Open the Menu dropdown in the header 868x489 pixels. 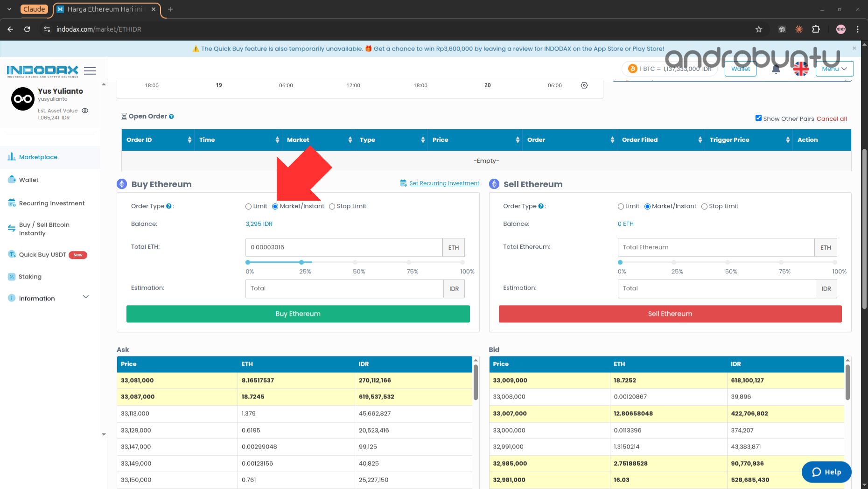[834, 69]
